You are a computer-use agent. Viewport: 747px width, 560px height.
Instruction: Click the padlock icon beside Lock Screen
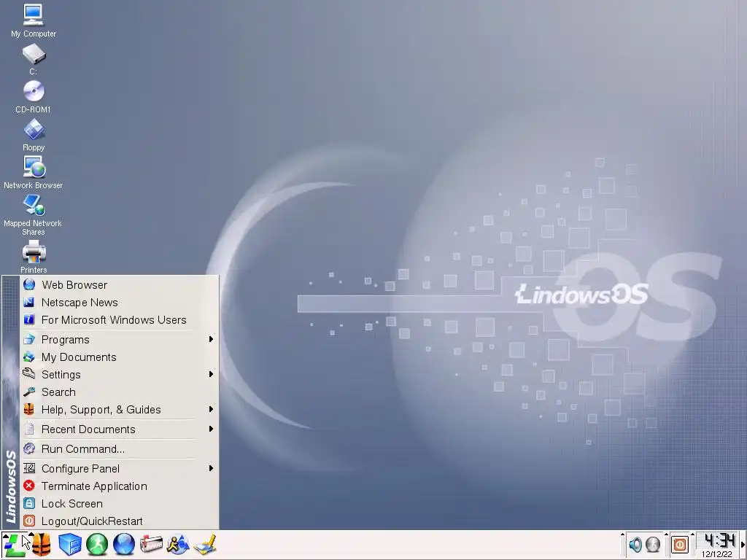pyautogui.click(x=29, y=503)
